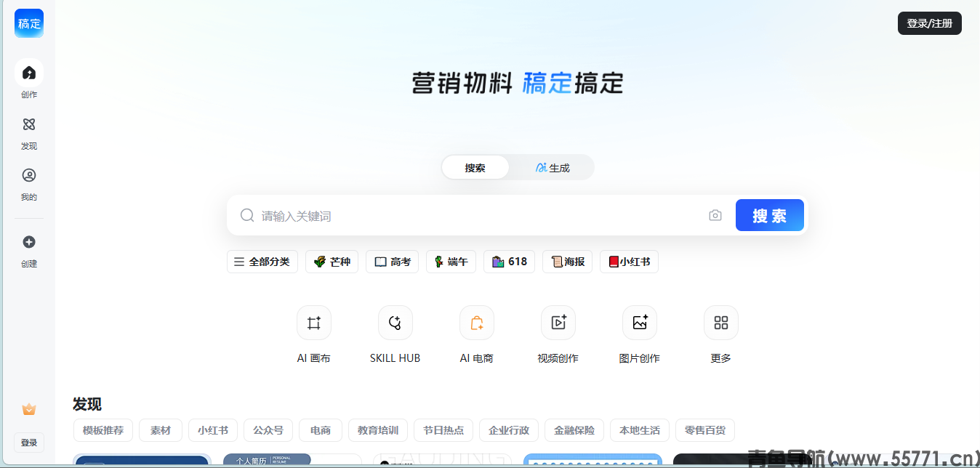Select the 电商 discover tab

(x=321, y=430)
